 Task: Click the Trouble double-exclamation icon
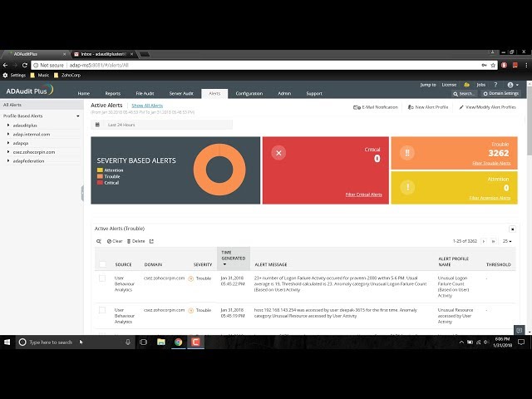pyautogui.click(x=407, y=153)
